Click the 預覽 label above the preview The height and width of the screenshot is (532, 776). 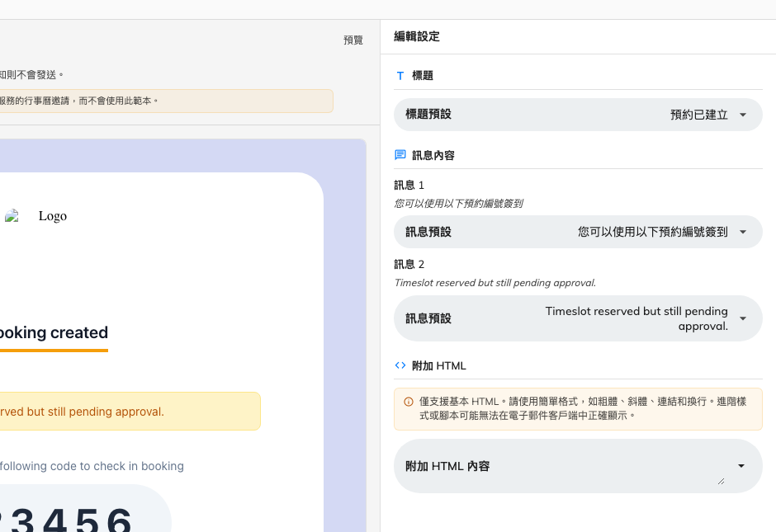tap(353, 40)
